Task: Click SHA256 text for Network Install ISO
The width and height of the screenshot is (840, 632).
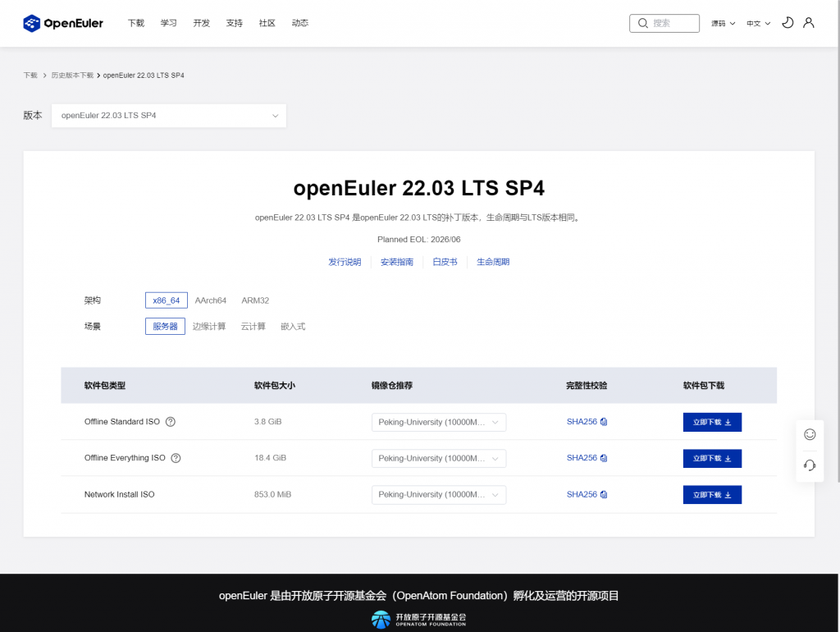Action: pyautogui.click(x=582, y=494)
